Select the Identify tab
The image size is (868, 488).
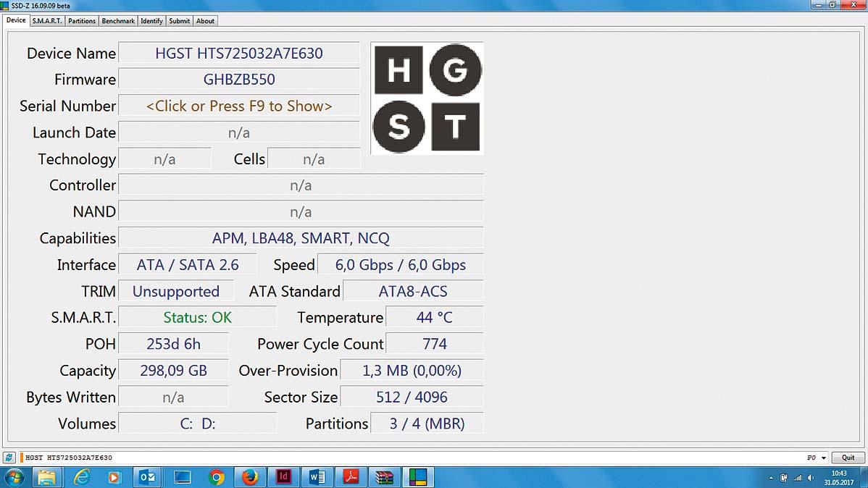151,21
